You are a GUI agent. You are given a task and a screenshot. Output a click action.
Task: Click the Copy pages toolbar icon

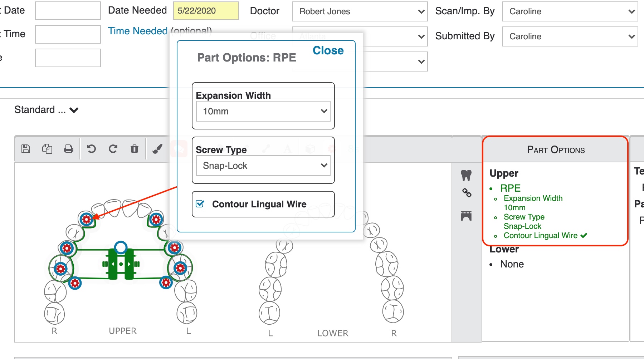click(x=47, y=149)
